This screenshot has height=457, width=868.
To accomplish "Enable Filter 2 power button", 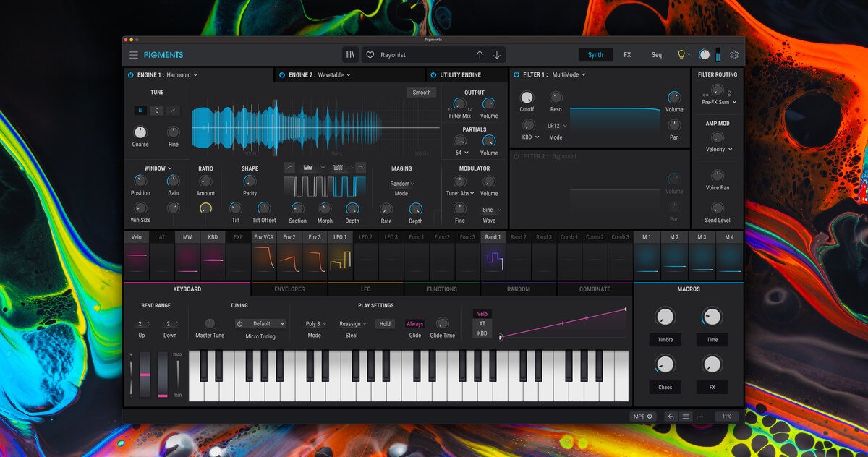I will (516, 156).
